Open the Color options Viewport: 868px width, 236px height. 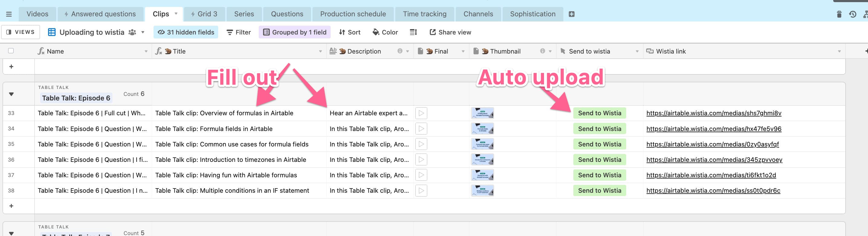[385, 32]
